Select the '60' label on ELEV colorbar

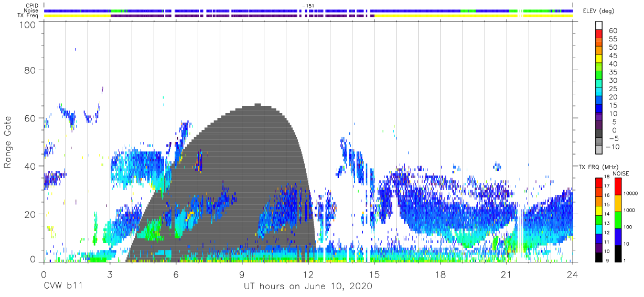pos(613,30)
